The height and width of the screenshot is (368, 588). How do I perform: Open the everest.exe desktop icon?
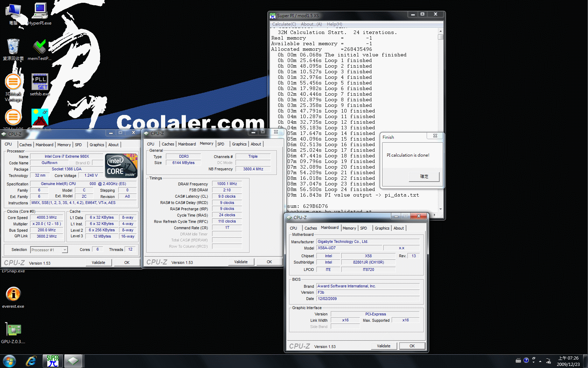pos(13,297)
